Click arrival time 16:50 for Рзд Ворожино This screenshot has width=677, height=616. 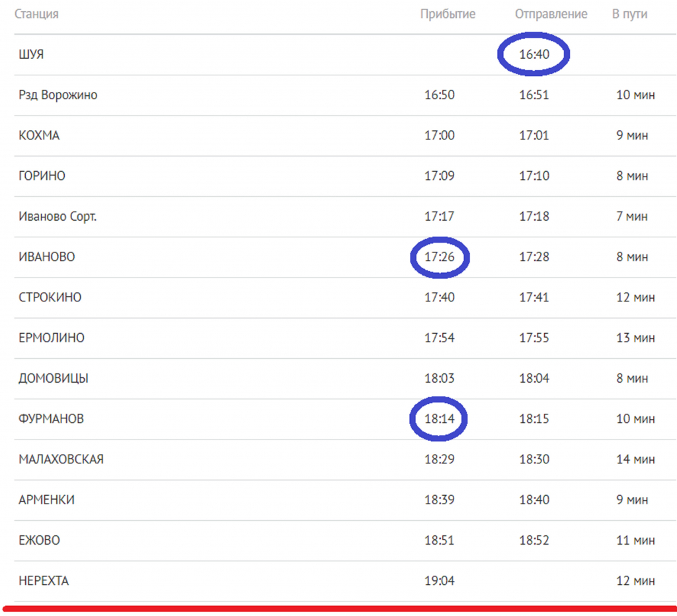tap(440, 95)
